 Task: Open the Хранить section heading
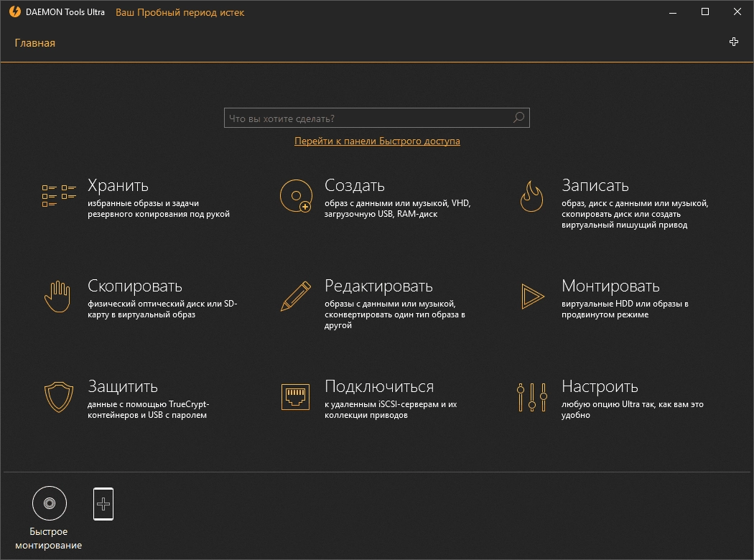pos(118,185)
